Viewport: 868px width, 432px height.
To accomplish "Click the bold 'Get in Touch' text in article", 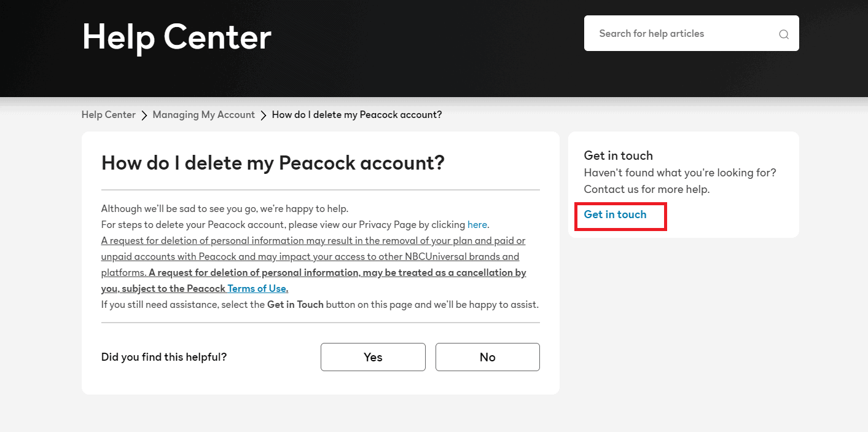I will click(295, 304).
